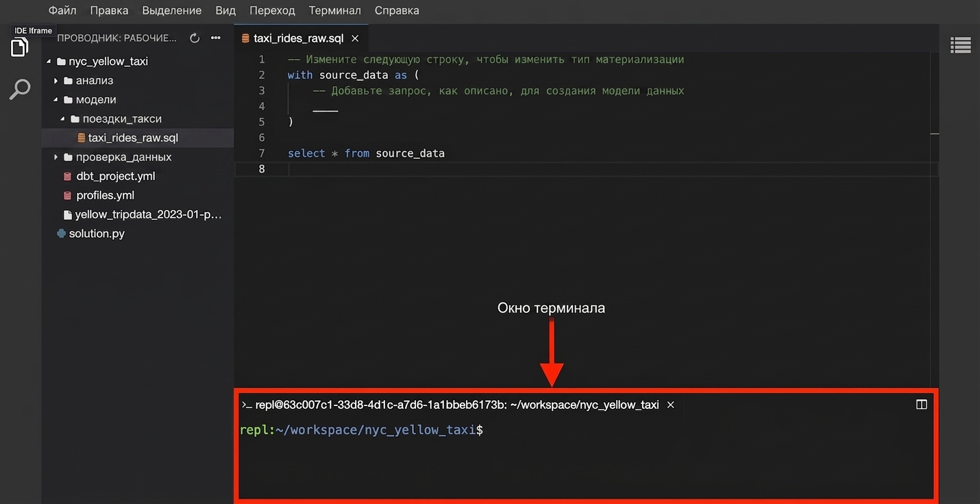Refresh the explorer with the reload icon
The image size is (980, 504).
tap(195, 38)
